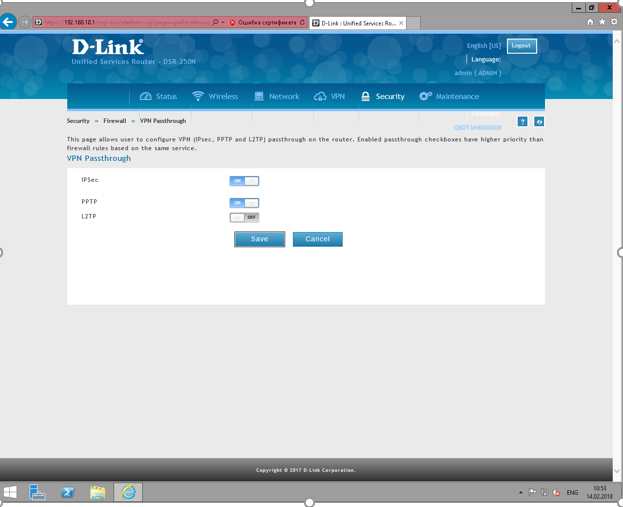This screenshot has height=507, width=623.
Task: Click the Security breadcrumb link
Action: click(x=78, y=121)
